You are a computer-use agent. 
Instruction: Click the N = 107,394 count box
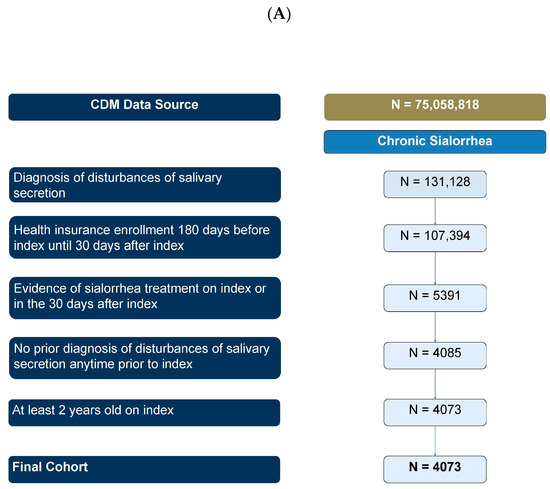coord(435,238)
